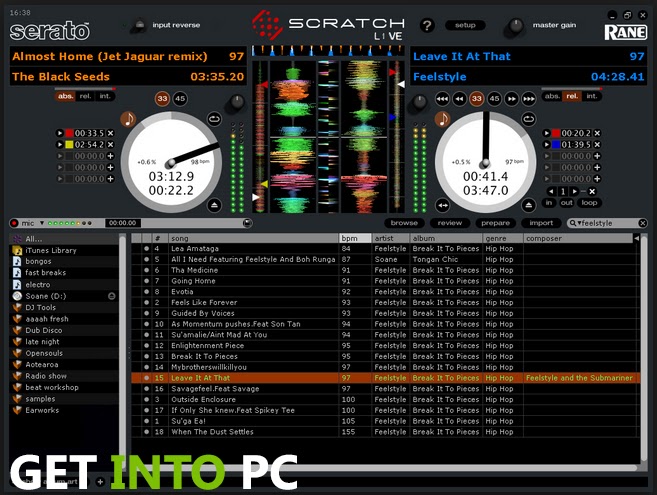Open the prepare tab
657x495 pixels.
(495, 223)
